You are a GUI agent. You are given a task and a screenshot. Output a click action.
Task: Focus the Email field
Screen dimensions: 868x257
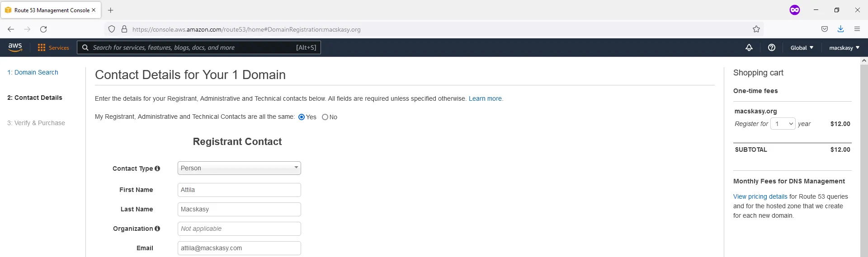click(239, 248)
